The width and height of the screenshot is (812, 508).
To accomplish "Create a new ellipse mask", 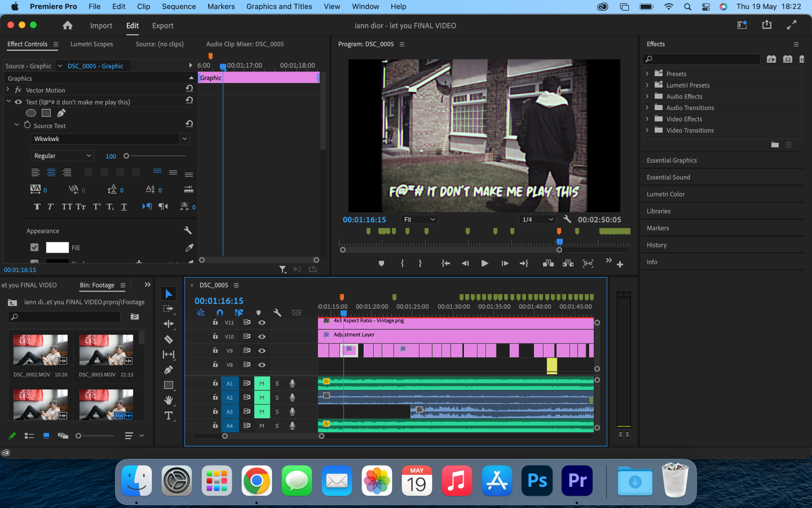I will [x=31, y=113].
